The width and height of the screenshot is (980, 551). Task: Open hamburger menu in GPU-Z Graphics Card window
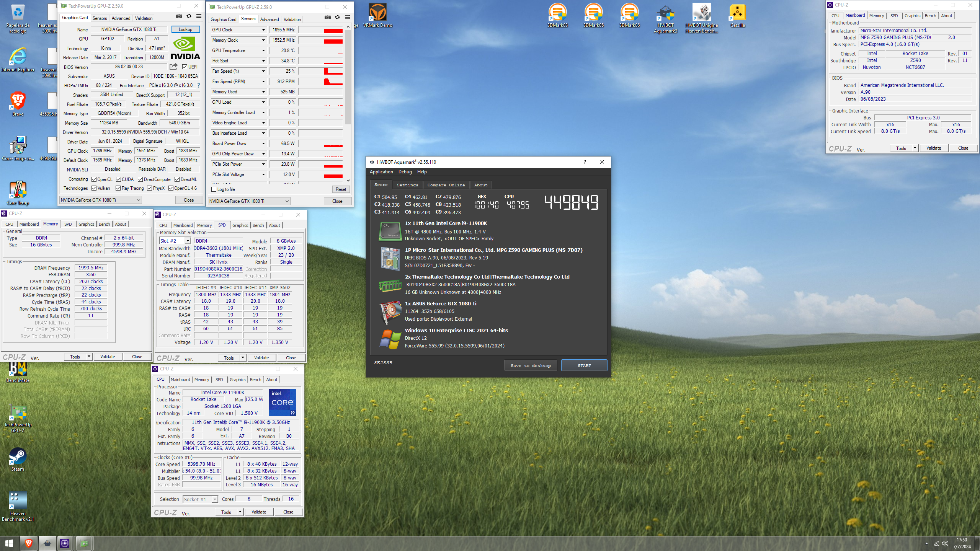[x=199, y=16]
